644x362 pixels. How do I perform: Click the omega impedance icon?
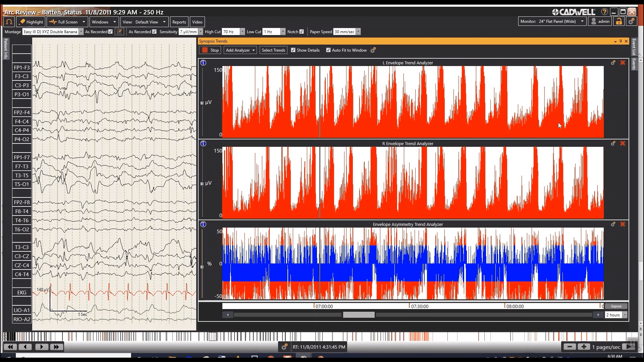(x=9, y=22)
